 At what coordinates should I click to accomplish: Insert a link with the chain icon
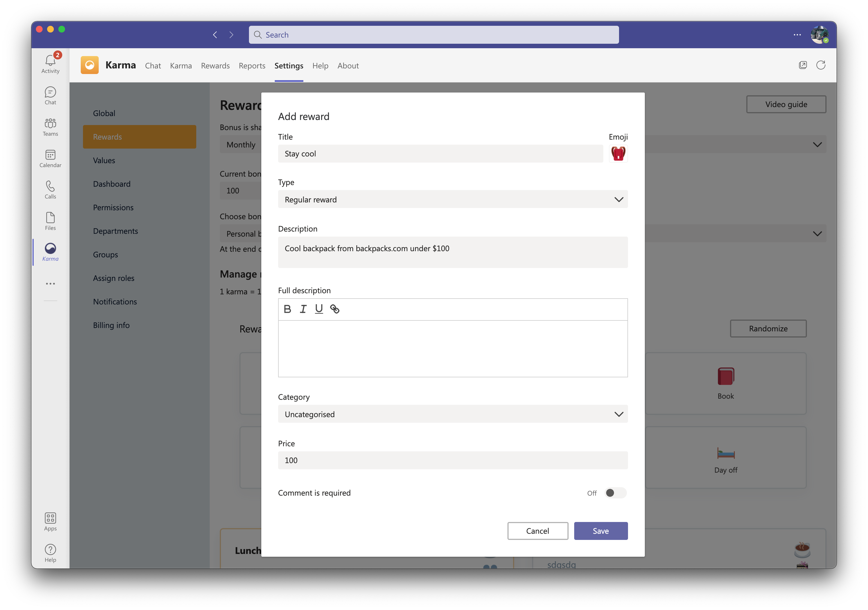[334, 309]
